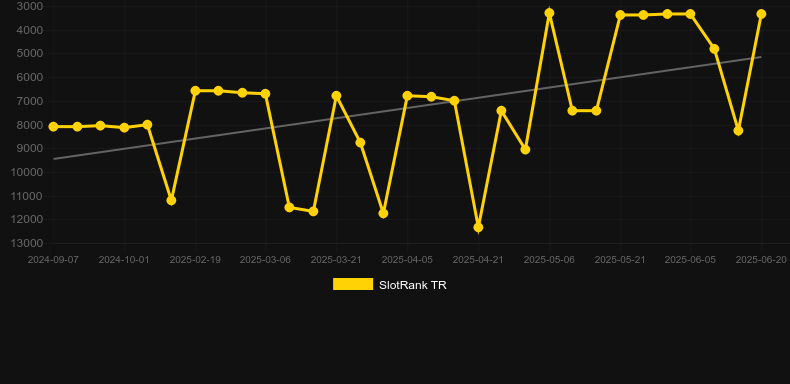This screenshot has width=790, height=384.
Task: Click the 2025-03-21 x-axis date label
Action: [336, 260]
